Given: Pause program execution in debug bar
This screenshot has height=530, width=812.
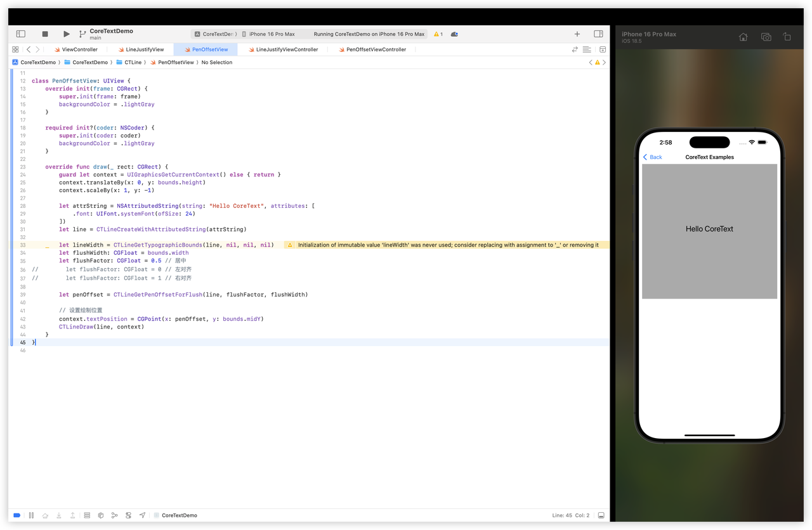Looking at the screenshot, I should (x=31, y=515).
